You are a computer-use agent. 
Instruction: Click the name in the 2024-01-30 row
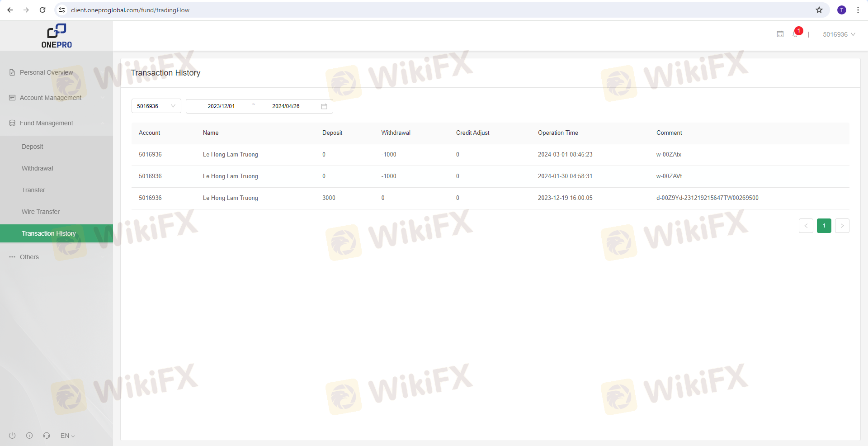pyautogui.click(x=231, y=176)
